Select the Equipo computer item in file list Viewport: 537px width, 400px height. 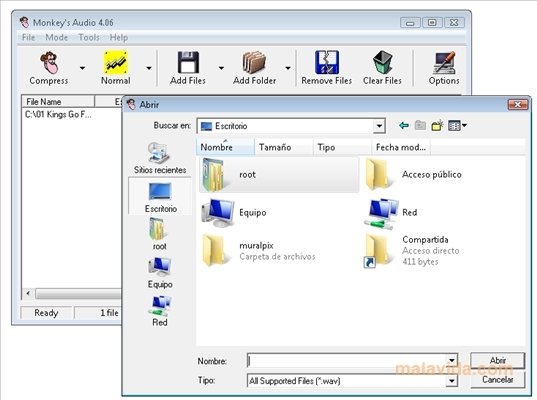tap(234, 213)
